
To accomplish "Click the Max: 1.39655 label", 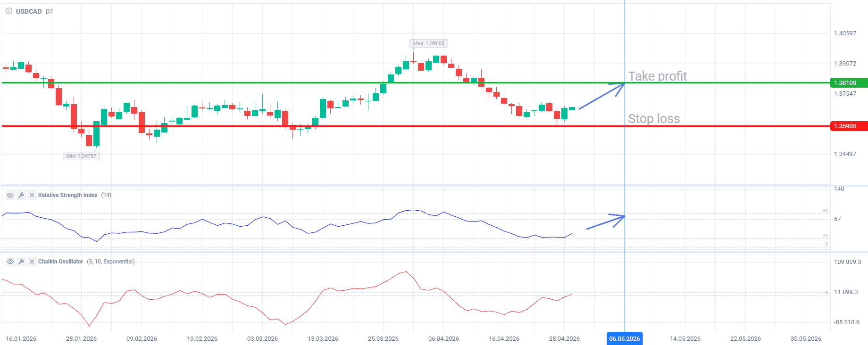I will [x=428, y=43].
